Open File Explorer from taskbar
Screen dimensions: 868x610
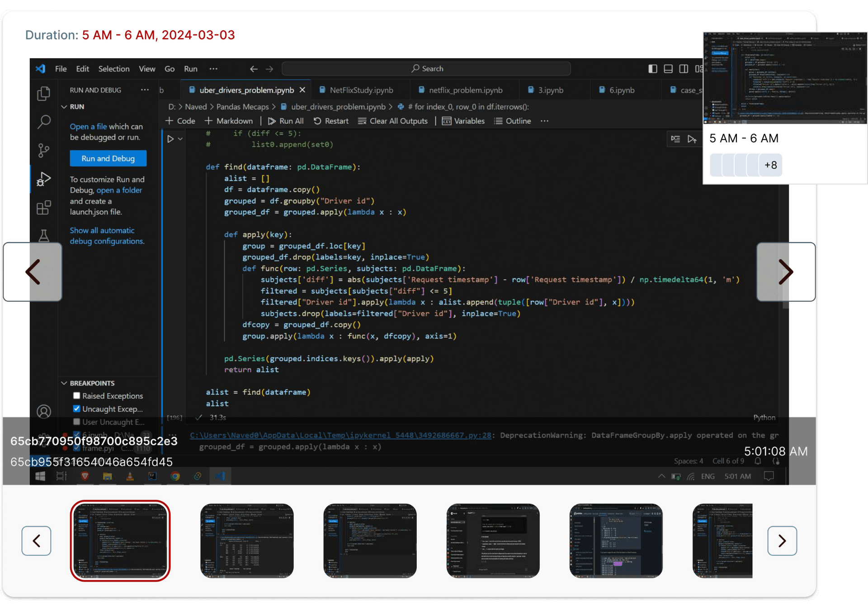(107, 476)
